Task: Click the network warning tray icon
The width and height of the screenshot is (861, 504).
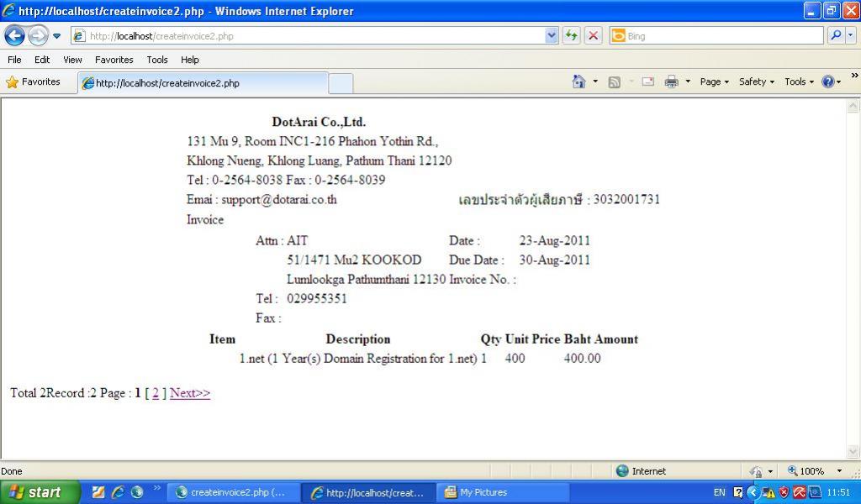Action: pyautogui.click(x=769, y=492)
